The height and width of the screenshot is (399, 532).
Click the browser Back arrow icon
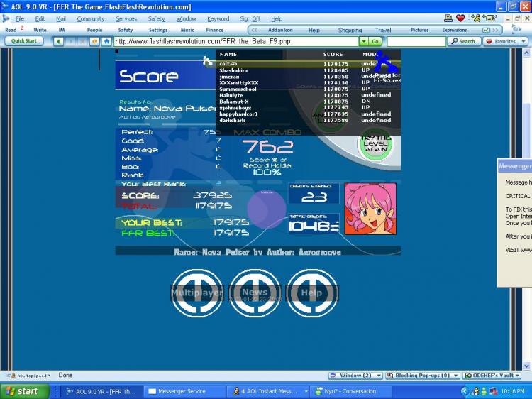[x=58, y=41]
